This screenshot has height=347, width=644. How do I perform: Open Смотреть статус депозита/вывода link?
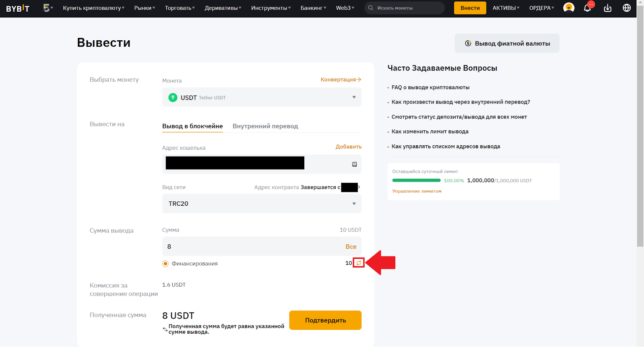tap(459, 117)
